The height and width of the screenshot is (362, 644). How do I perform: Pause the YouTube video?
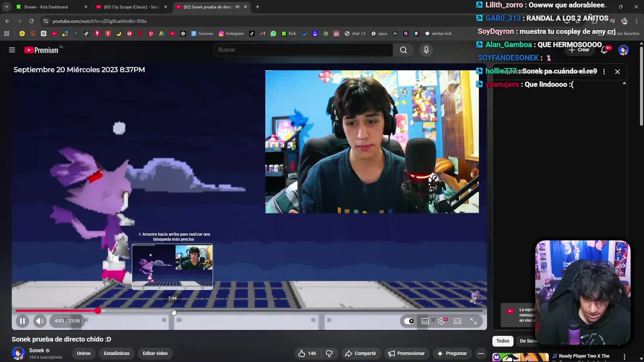(22, 321)
